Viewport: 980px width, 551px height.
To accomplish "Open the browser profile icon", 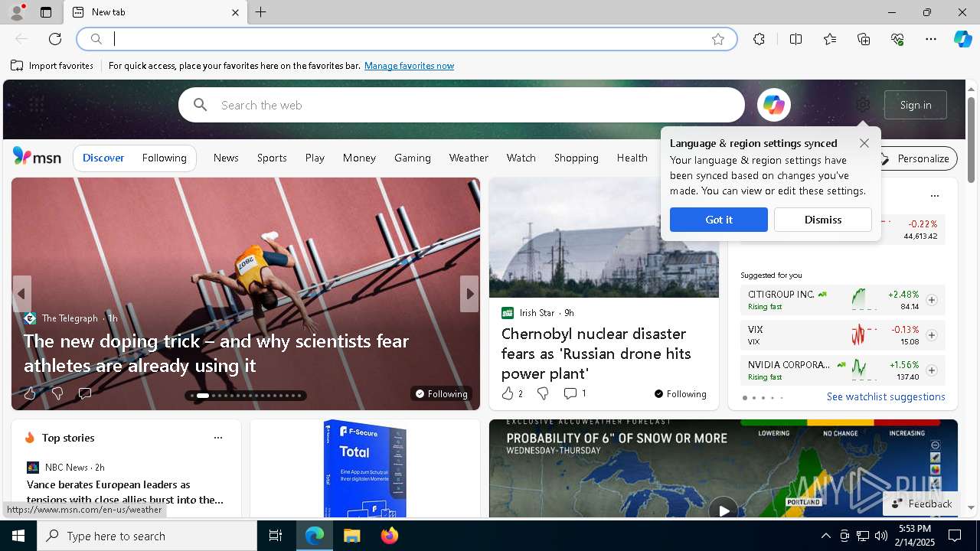I will point(16,12).
